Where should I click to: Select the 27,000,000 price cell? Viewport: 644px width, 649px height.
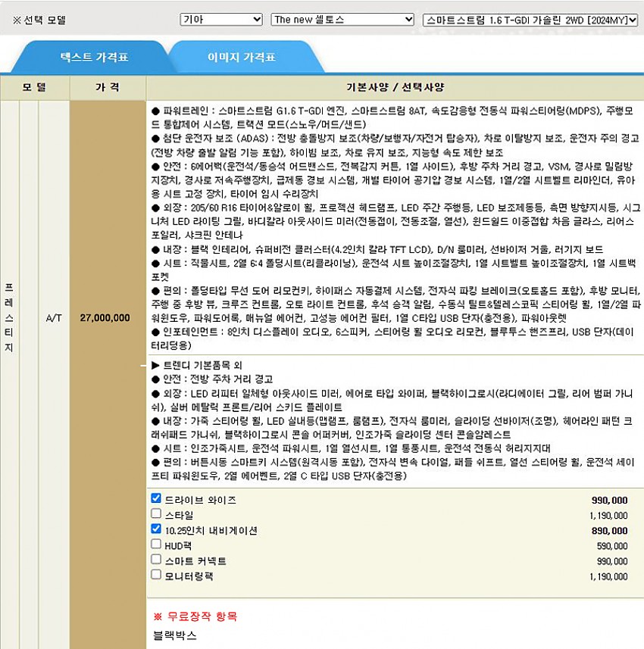coord(106,318)
